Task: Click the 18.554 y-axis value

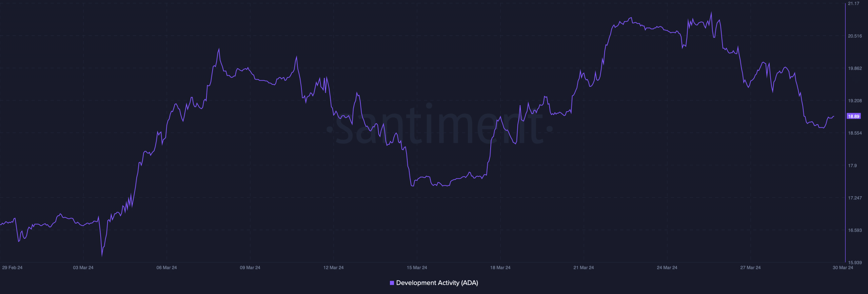Action: [855, 133]
